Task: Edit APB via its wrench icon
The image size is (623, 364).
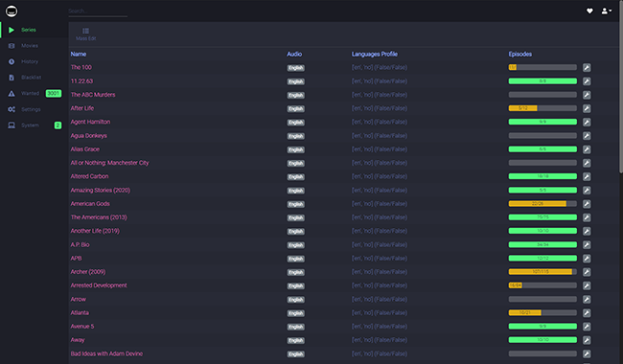Action: click(587, 259)
